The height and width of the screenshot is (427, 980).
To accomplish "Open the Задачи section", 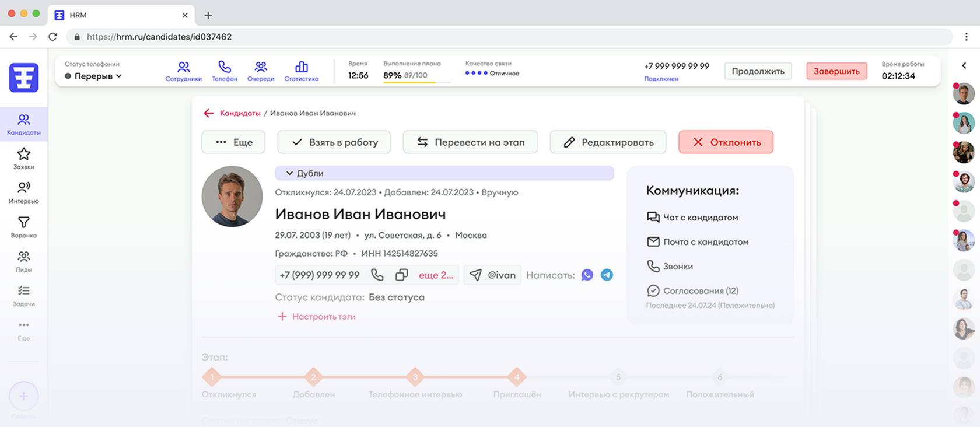I will 24,296.
